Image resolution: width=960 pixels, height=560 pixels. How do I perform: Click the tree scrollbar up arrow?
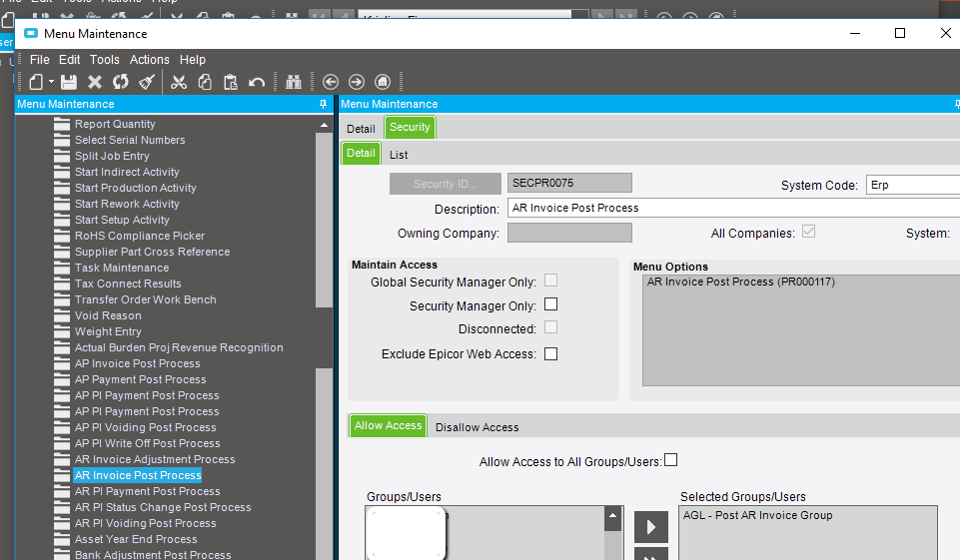(x=324, y=125)
